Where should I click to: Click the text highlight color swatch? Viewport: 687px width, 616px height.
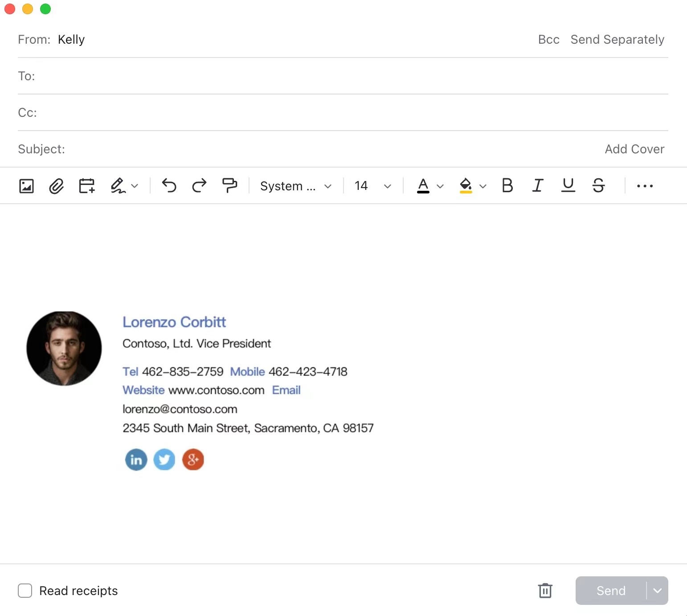tap(466, 186)
